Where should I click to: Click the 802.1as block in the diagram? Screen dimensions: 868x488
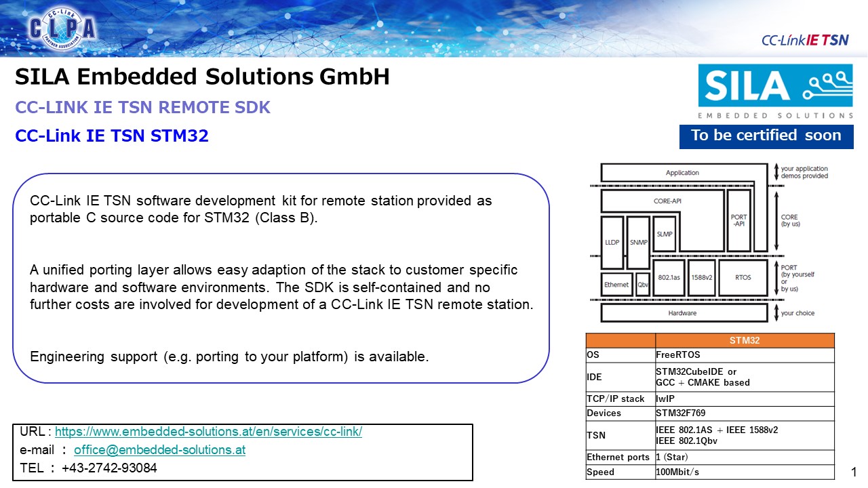click(668, 277)
